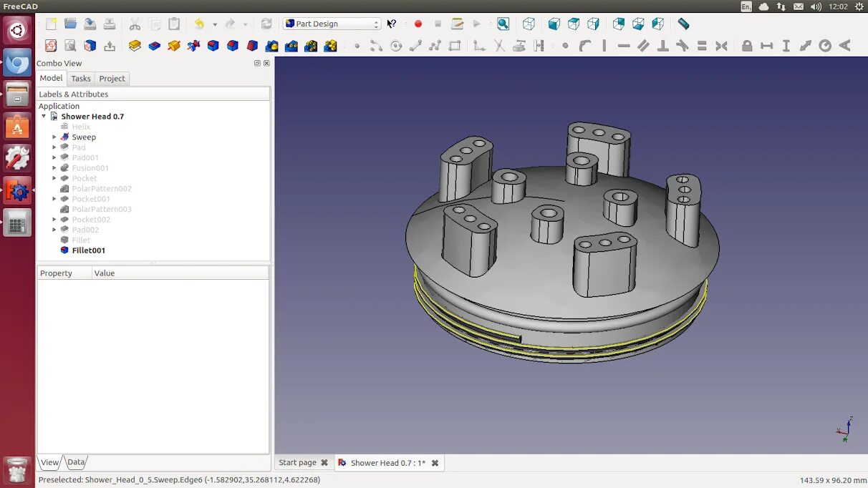Select Fillet001 in the model tree
Screen dimensions: 868x488
[x=89, y=250]
